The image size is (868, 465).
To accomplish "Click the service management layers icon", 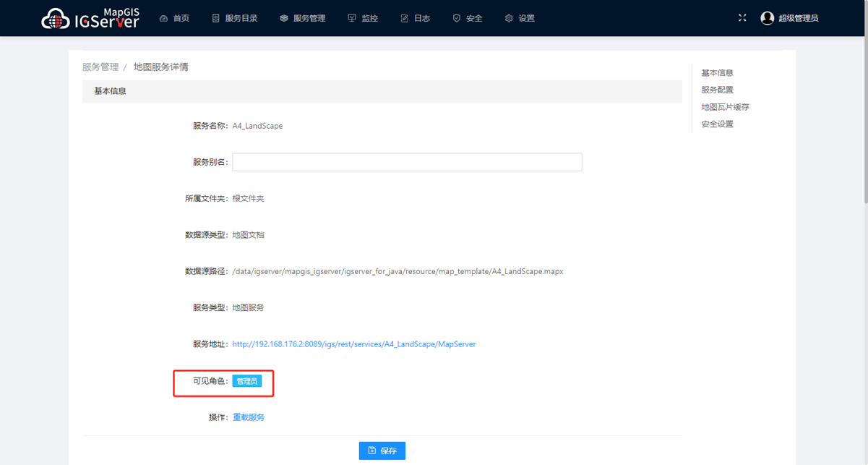I will click(283, 18).
